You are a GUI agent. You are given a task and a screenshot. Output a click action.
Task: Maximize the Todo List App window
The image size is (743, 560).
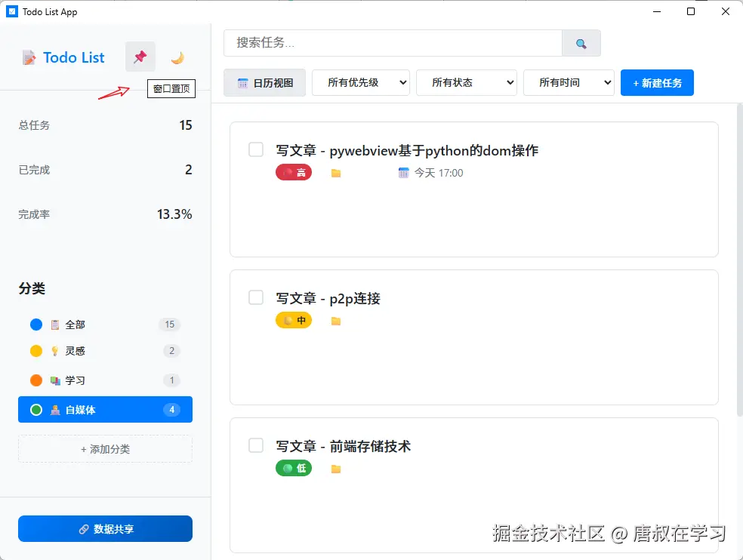click(x=691, y=11)
